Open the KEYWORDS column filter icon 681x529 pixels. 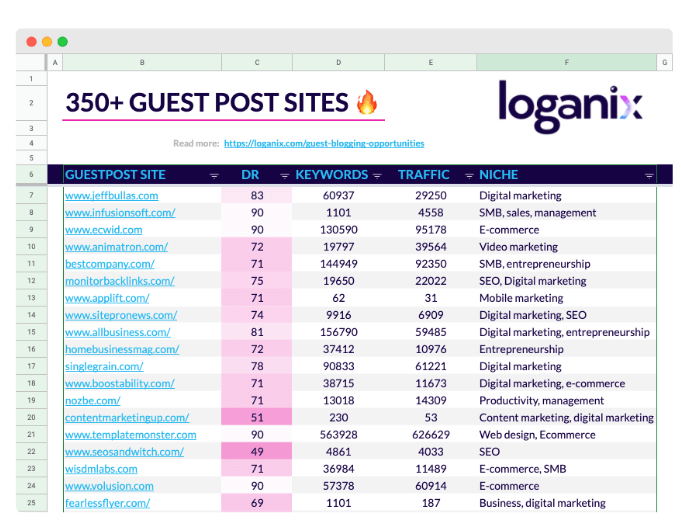coord(377,175)
